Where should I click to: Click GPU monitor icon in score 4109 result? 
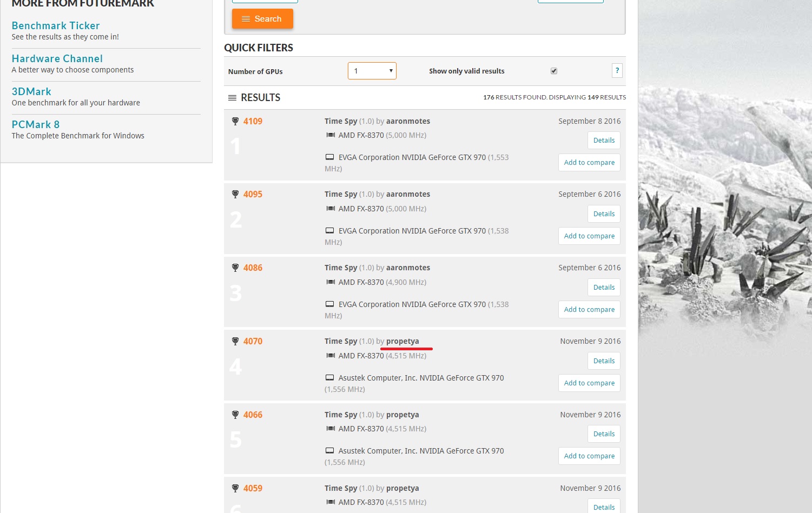(x=329, y=157)
